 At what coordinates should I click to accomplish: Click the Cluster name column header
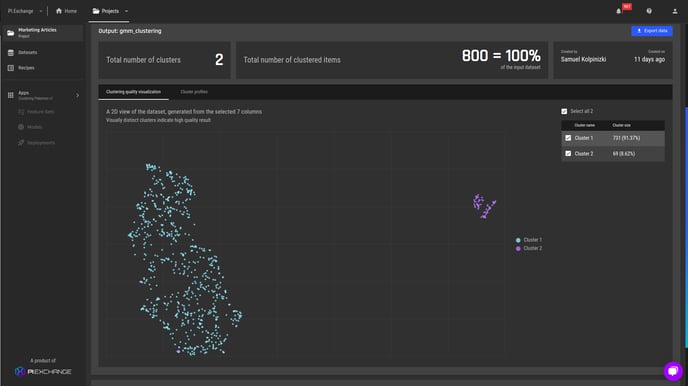[584, 125]
